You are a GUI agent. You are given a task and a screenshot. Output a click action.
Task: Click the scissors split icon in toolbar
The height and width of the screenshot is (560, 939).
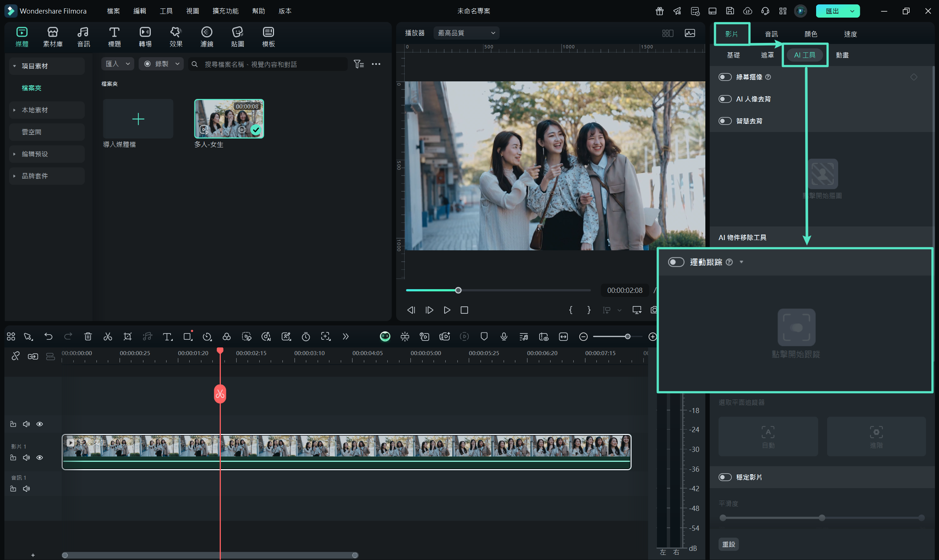pyautogui.click(x=107, y=336)
